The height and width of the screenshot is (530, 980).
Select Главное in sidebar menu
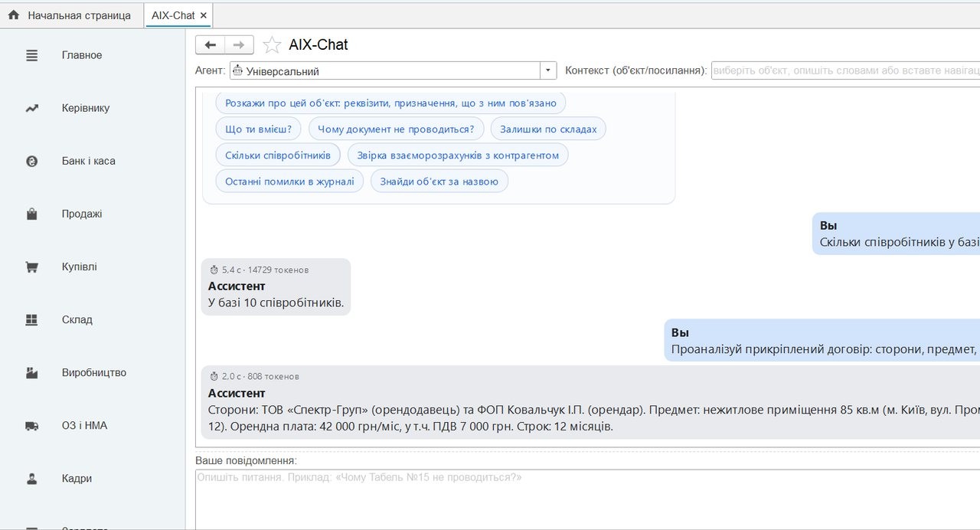[x=82, y=55]
